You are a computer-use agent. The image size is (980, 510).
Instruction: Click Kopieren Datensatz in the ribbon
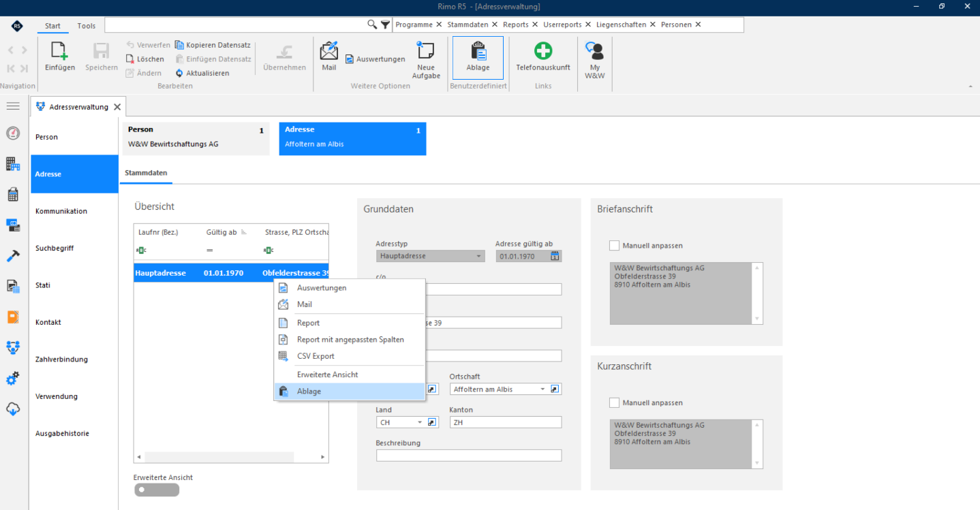tap(213, 45)
